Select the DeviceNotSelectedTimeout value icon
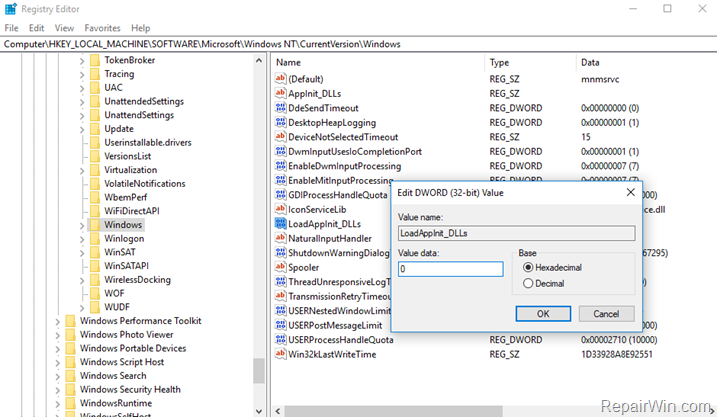This screenshot has width=717, height=417. pos(280,137)
